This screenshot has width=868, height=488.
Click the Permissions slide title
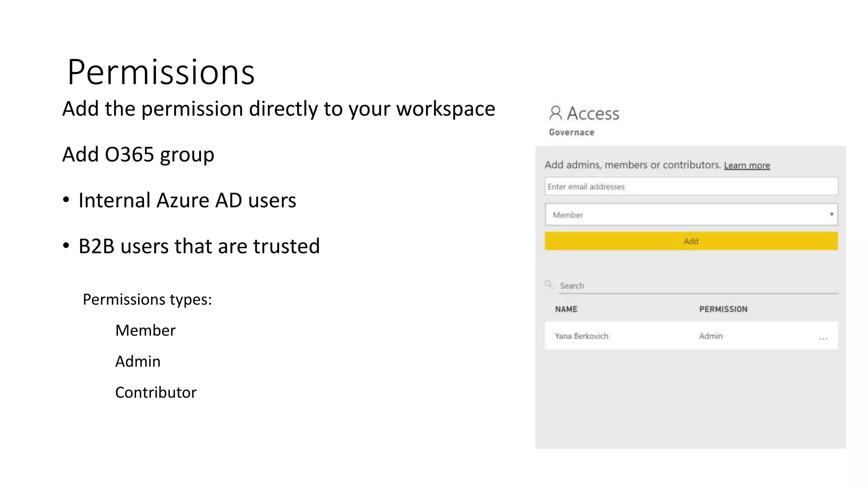coord(161,72)
